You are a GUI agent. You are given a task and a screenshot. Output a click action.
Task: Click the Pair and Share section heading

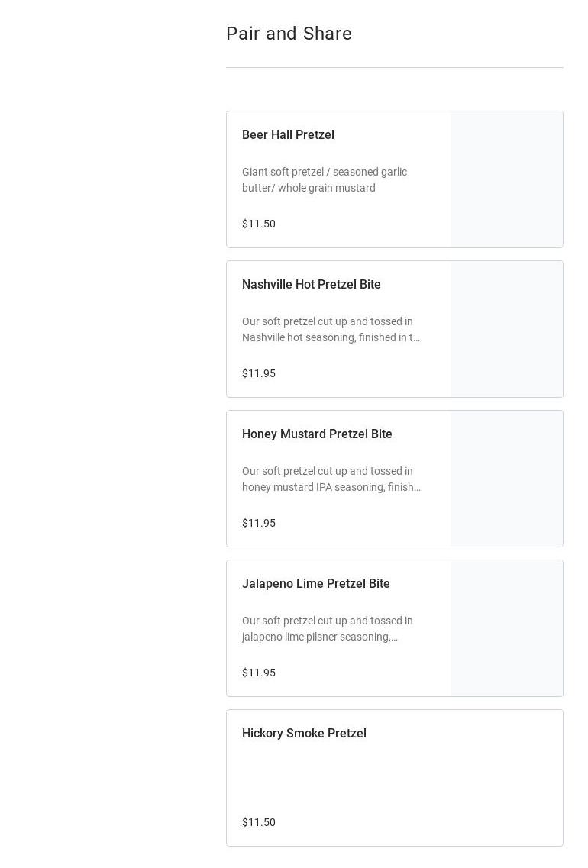(x=289, y=34)
